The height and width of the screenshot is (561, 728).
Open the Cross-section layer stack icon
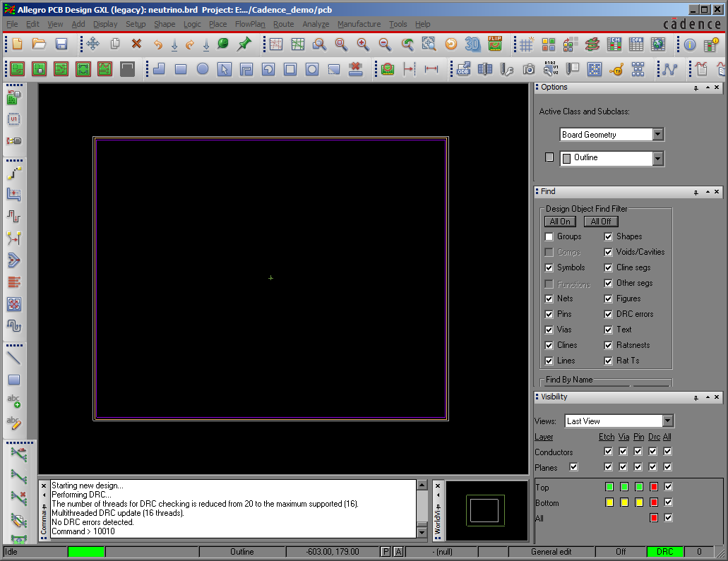[x=592, y=44]
